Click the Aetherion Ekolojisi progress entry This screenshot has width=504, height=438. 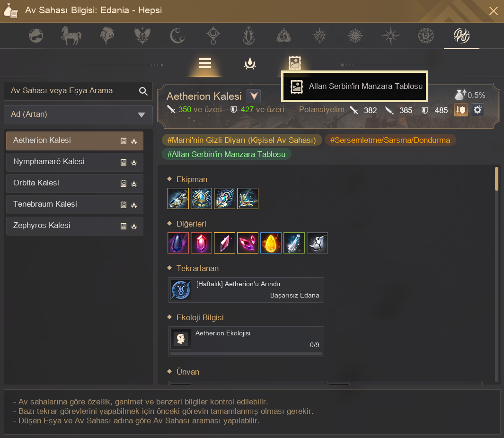246,342
